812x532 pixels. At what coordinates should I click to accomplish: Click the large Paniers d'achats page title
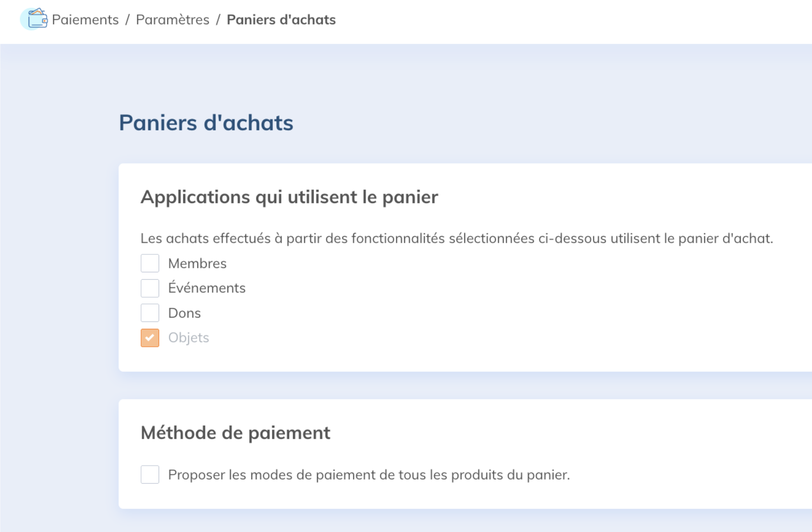206,123
